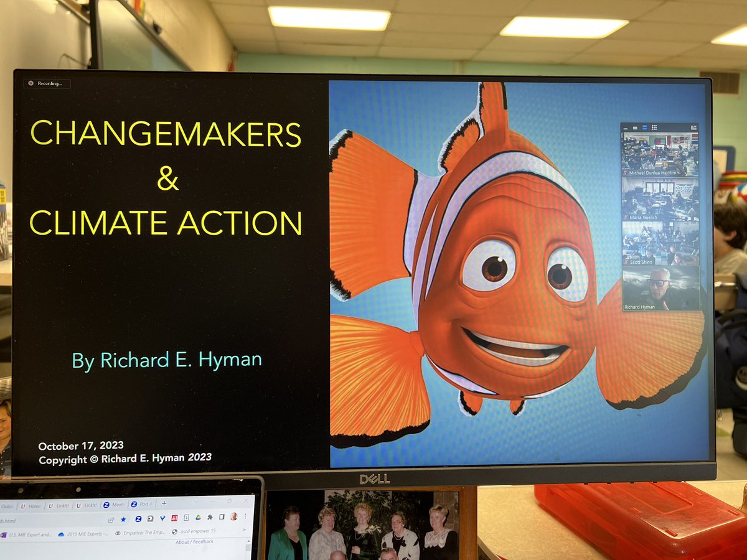Select Scott Shinn's video thumbnail
This screenshot has height=560, width=747.
660,244
